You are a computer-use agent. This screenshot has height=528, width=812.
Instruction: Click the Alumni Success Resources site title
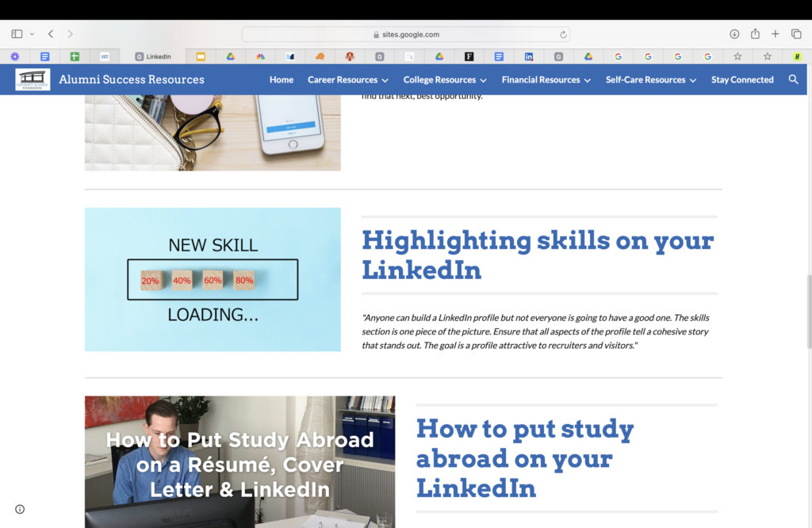coord(132,79)
